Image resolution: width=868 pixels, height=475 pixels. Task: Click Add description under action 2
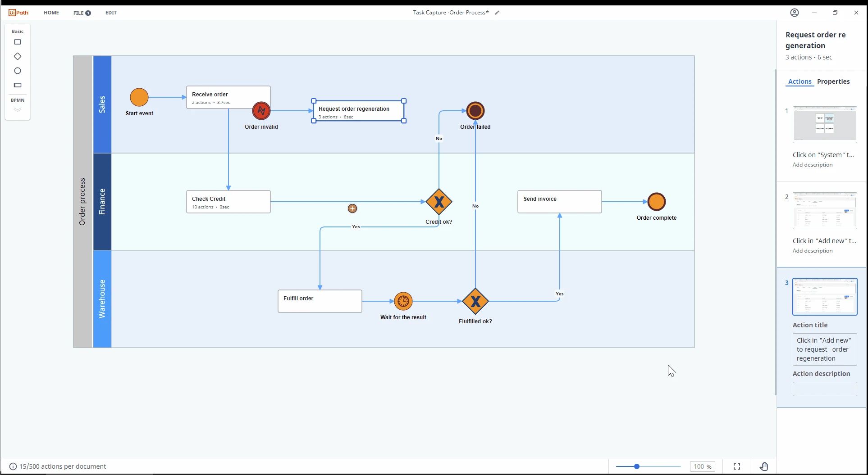pos(813,251)
